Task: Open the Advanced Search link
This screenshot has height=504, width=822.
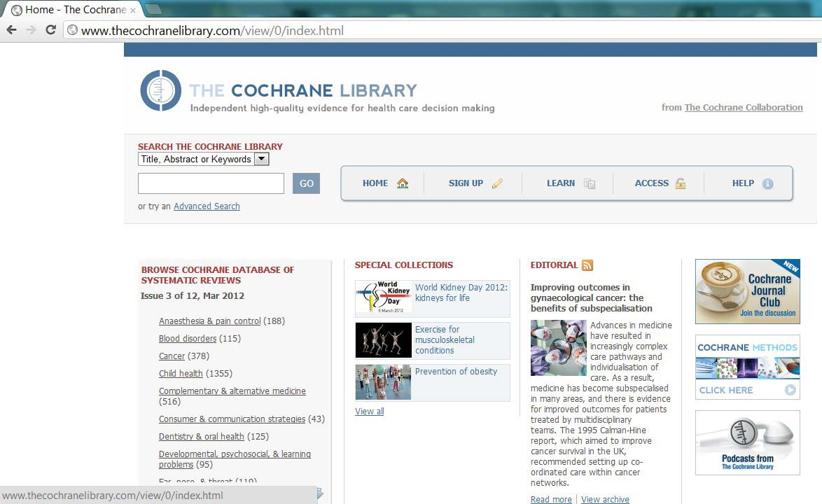Action: point(207,206)
